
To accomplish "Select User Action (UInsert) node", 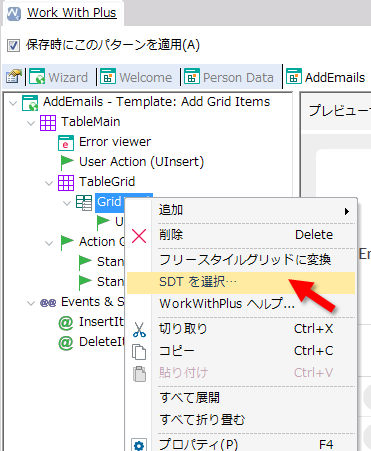I will pos(141,162).
